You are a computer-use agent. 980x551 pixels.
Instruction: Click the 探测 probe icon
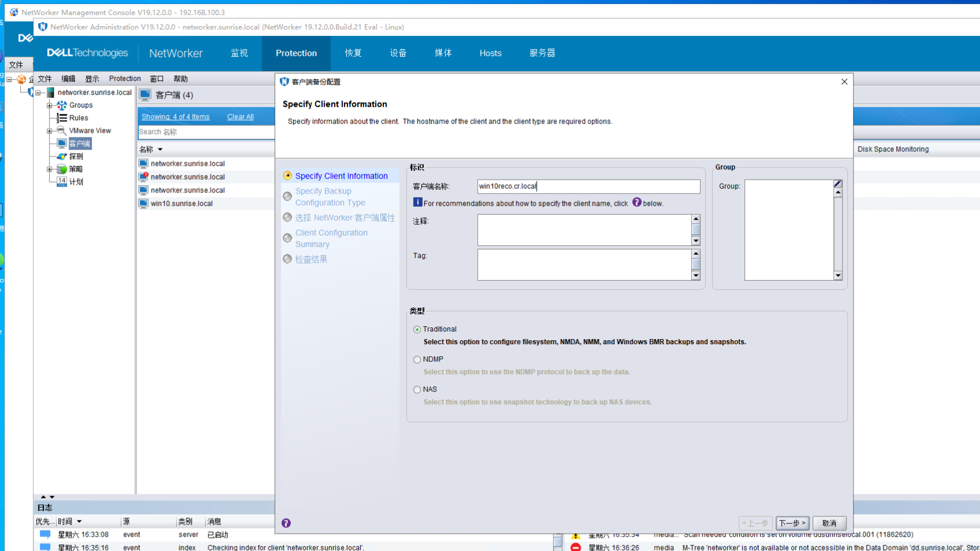[62, 156]
